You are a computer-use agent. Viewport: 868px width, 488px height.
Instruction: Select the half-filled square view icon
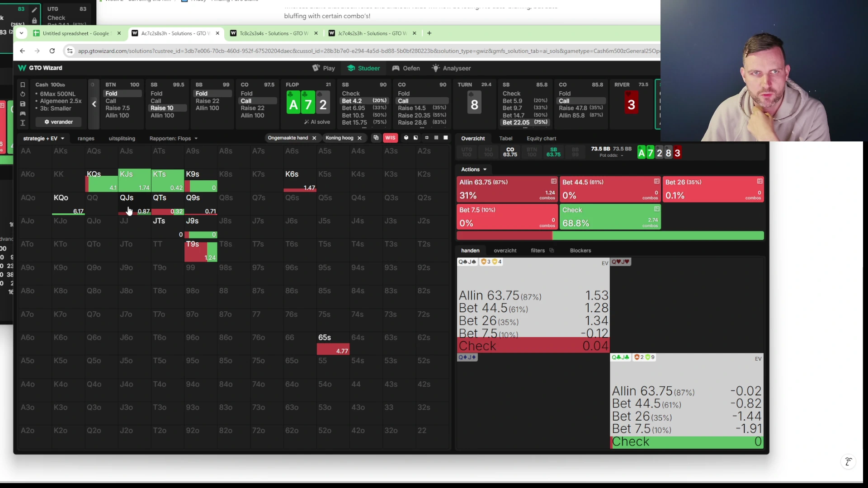coord(416,138)
